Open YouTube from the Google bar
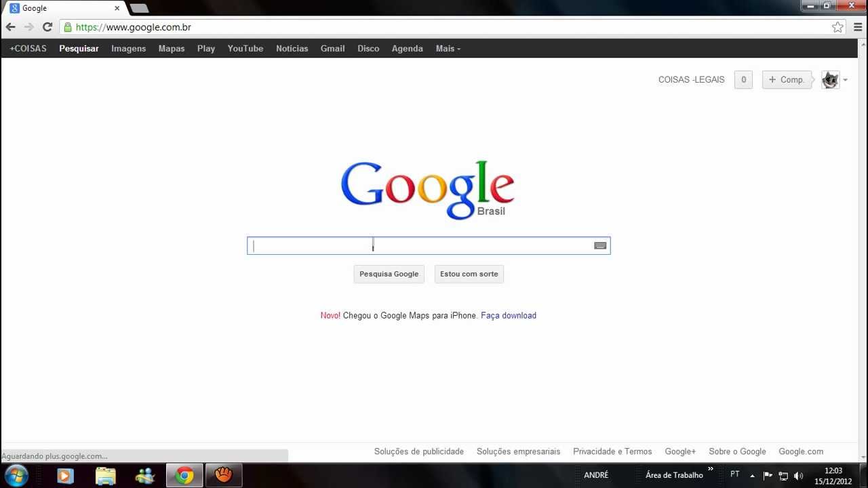Image resolution: width=868 pixels, height=488 pixels. (245, 49)
